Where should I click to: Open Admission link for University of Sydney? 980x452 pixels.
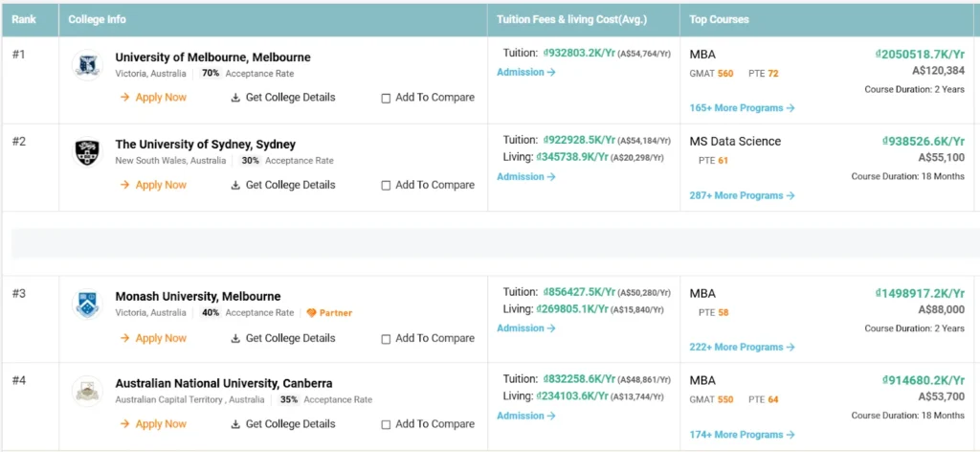526,176
